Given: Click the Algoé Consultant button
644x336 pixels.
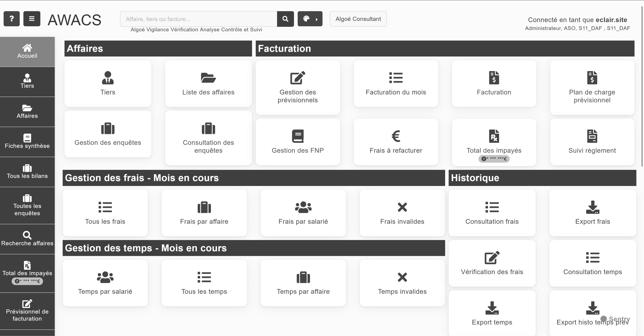Looking at the screenshot, I should [x=358, y=19].
